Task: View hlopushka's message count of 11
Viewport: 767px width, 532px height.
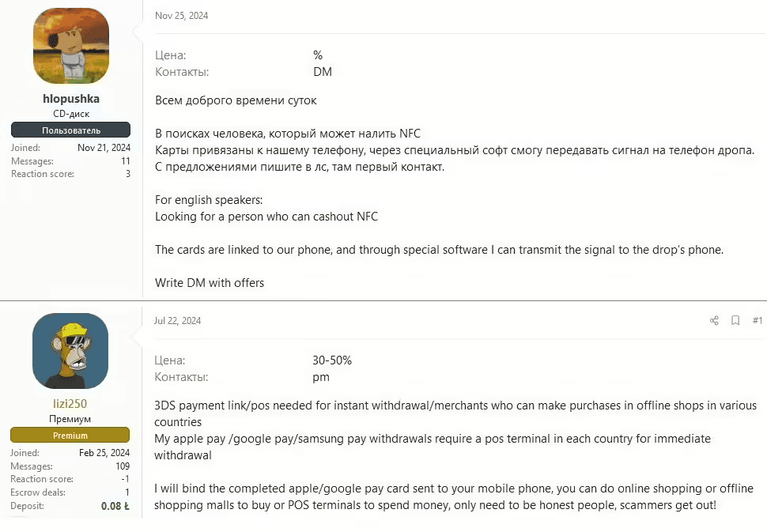Action: click(x=126, y=161)
